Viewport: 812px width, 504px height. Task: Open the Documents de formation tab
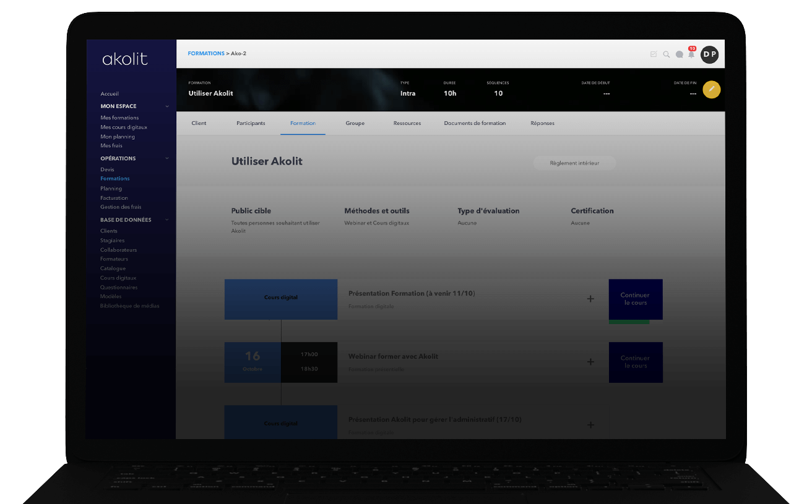coord(475,123)
